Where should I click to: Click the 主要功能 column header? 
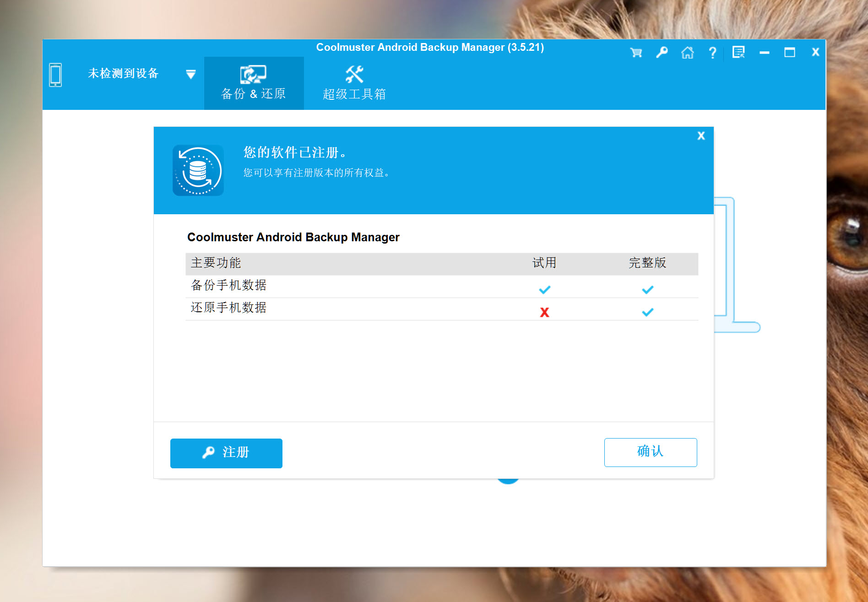(216, 263)
